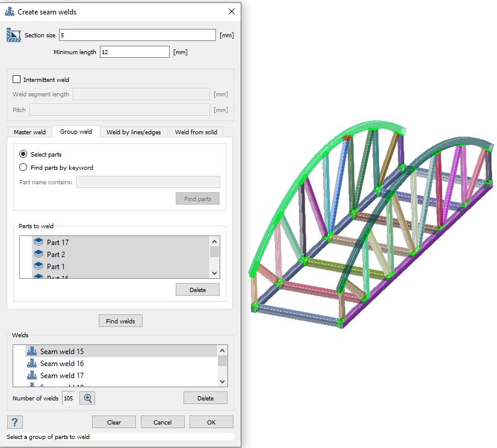The width and height of the screenshot is (497, 448).
Task: Click the Part 2 layer icon
Action: click(x=39, y=254)
